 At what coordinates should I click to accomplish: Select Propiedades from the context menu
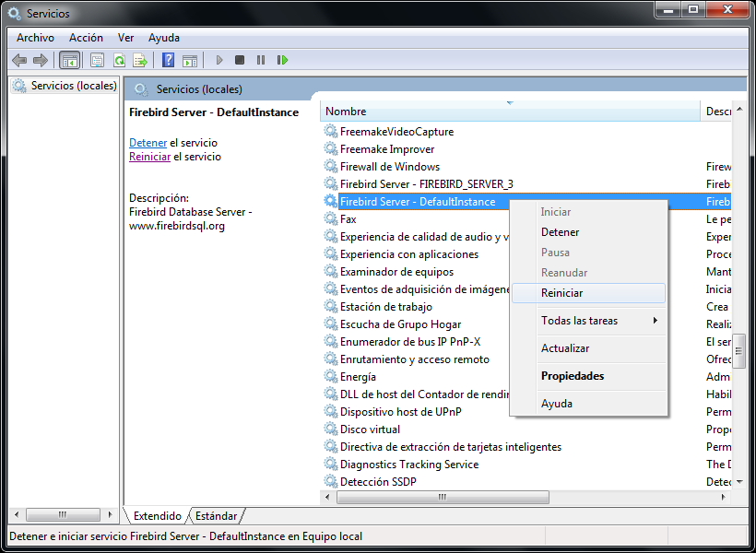pos(573,376)
